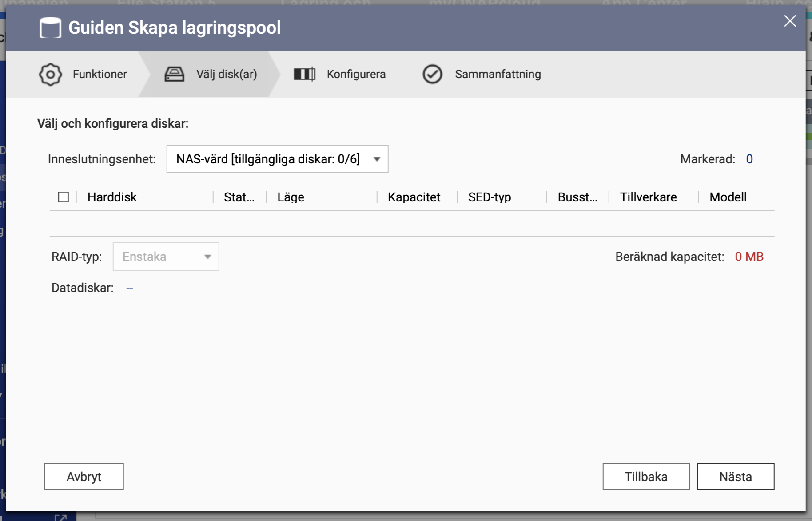Click the Tillverkare column header
Viewport: 812px width, 521px height.
(648, 197)
